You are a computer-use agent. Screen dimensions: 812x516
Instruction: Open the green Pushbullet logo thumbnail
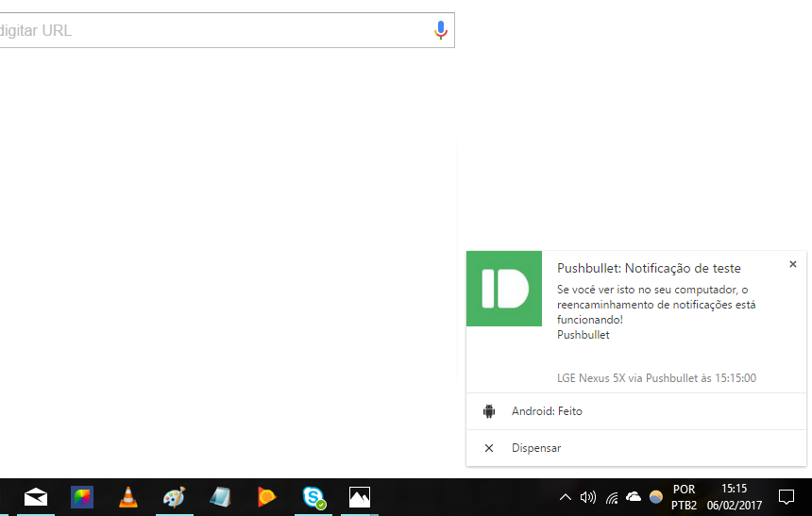coord(504,289)
